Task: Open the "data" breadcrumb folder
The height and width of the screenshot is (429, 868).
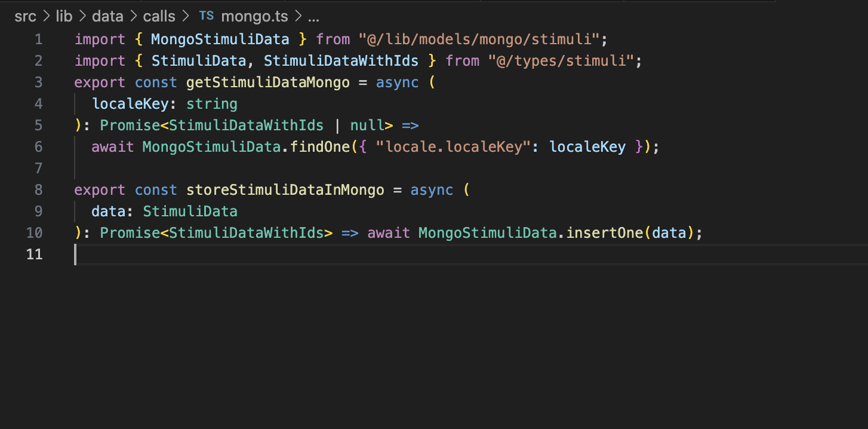Action: click(107, 16)
